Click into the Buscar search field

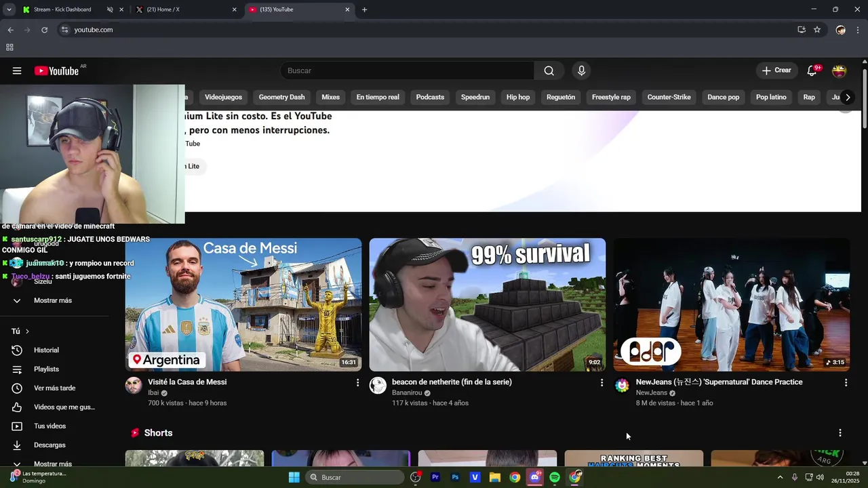pyautogui.click(x=407, y=70)
